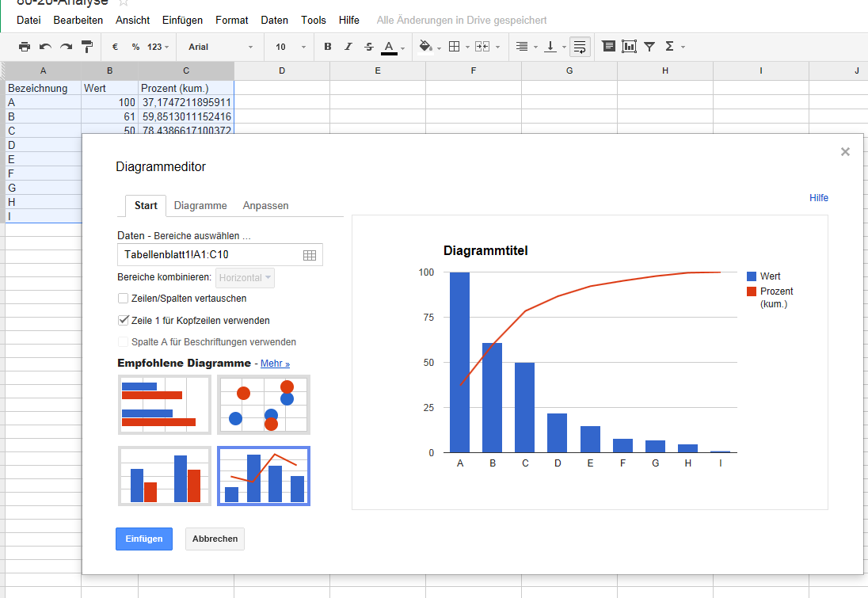Open the fill color bucket tool
This screenshot has height=598, width=868.
[x=426, y=47]
